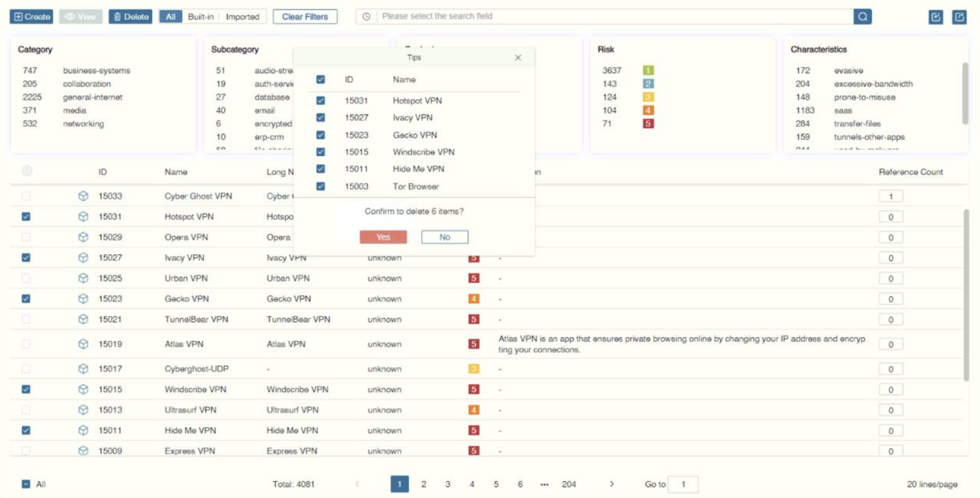Click the cube icon for Cyber Ghost VPN

pyautogui.click(x=83, y=196)
